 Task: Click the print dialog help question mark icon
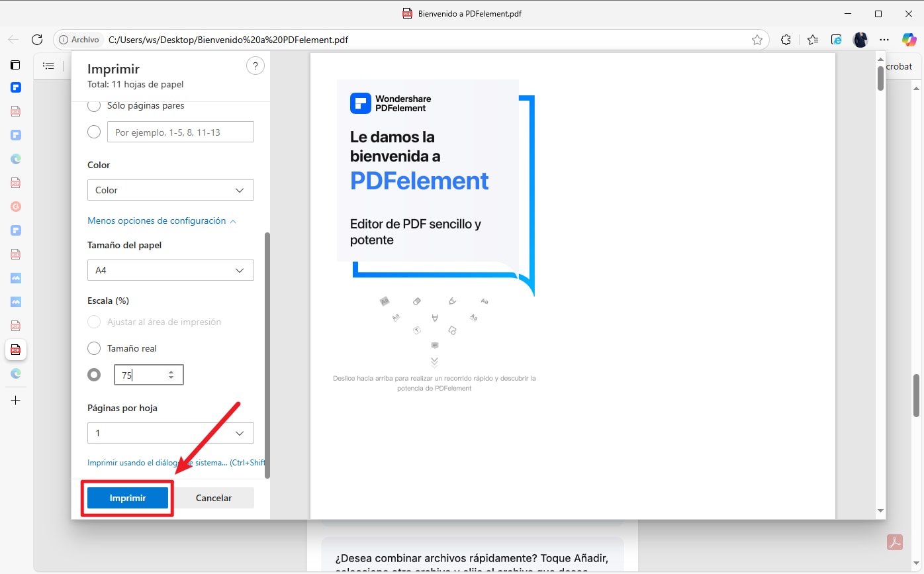255,66
